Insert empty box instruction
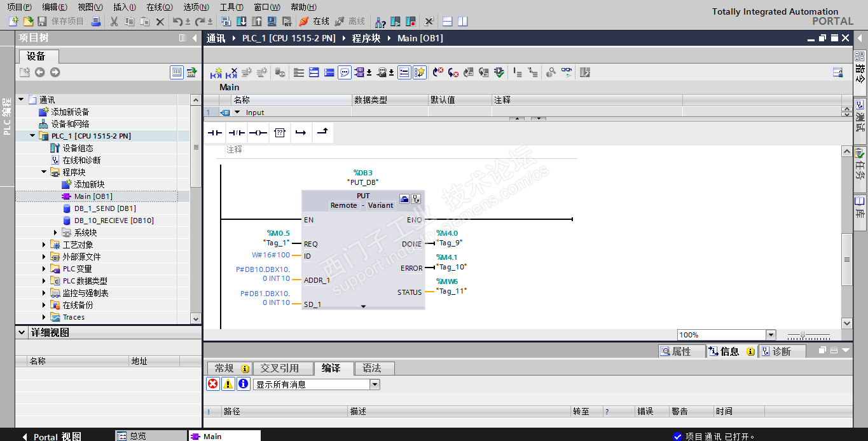868x441 pixels. click(280, 133)
